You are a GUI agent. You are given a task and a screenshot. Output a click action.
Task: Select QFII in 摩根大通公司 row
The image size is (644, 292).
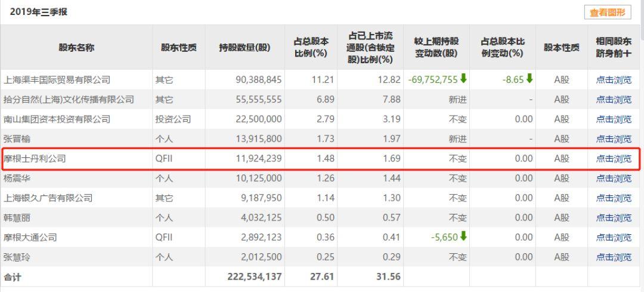(x=165, y=237)
